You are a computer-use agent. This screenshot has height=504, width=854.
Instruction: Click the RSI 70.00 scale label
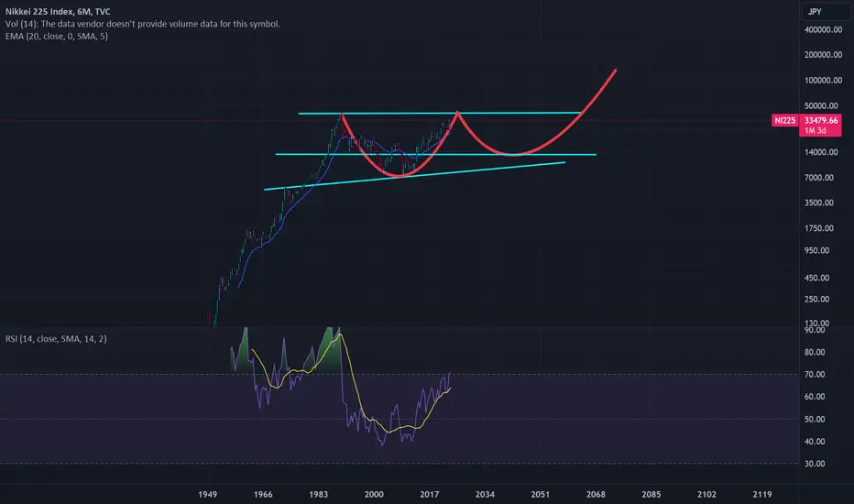pos(815,374)
